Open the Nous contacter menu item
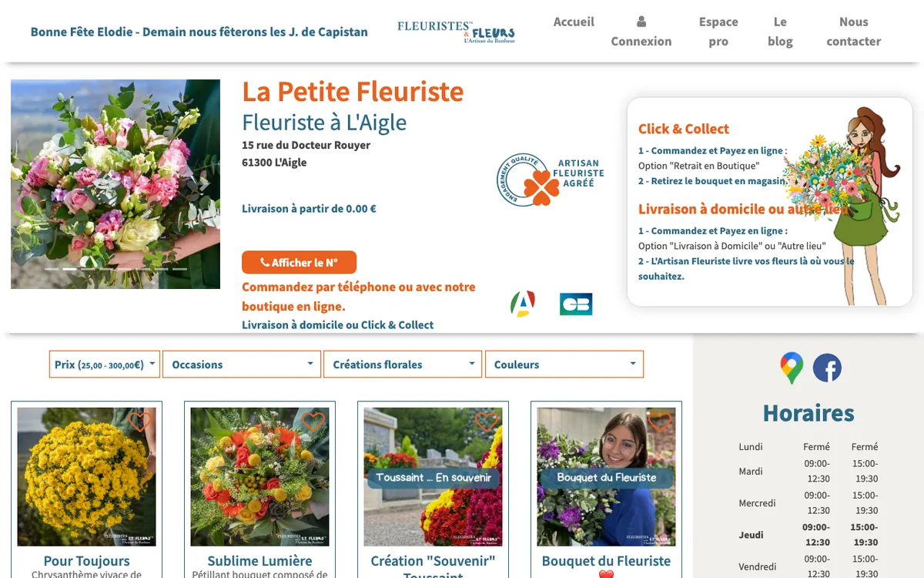924x578 pixels. (x=854, y=32)
